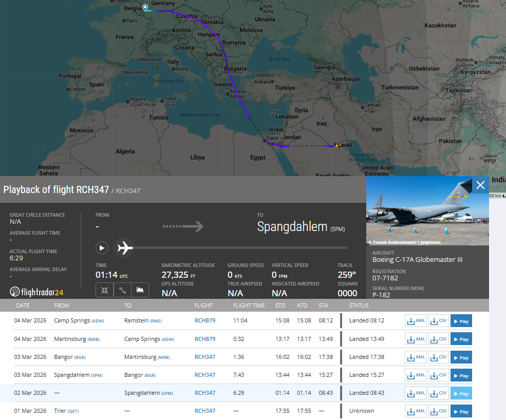Viewport: 506px width, 420px height.
Task: Download CSV for the 01 Mar Trier flight
Action: [x=438, y=411]
